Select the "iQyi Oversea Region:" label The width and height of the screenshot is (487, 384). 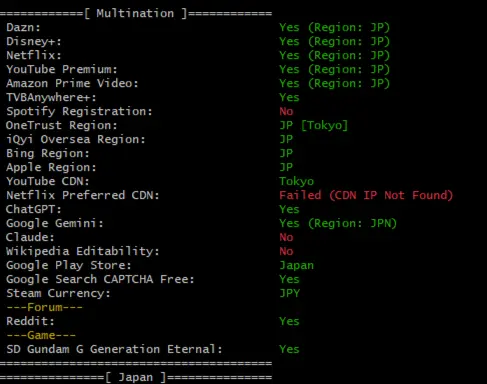point(76,139)
